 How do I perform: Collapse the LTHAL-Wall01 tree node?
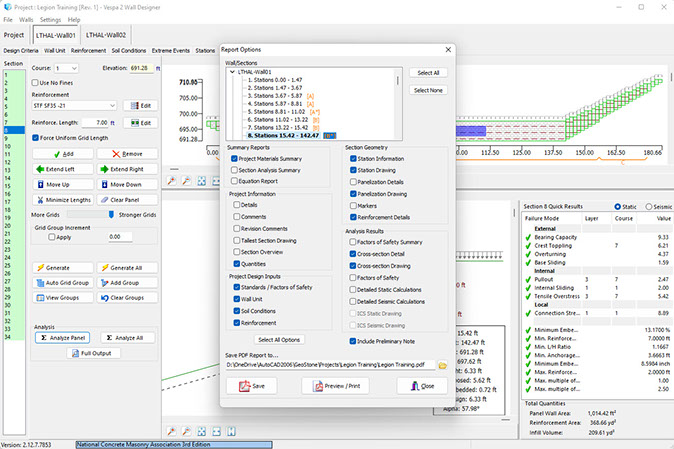tap(232, 72)
